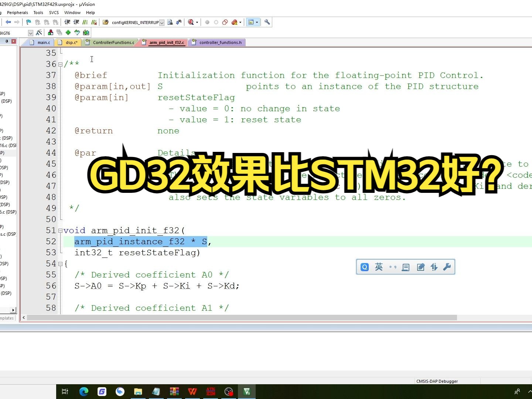Open the Window menu
Screen dimensions: 532x399
pos(72,13)
